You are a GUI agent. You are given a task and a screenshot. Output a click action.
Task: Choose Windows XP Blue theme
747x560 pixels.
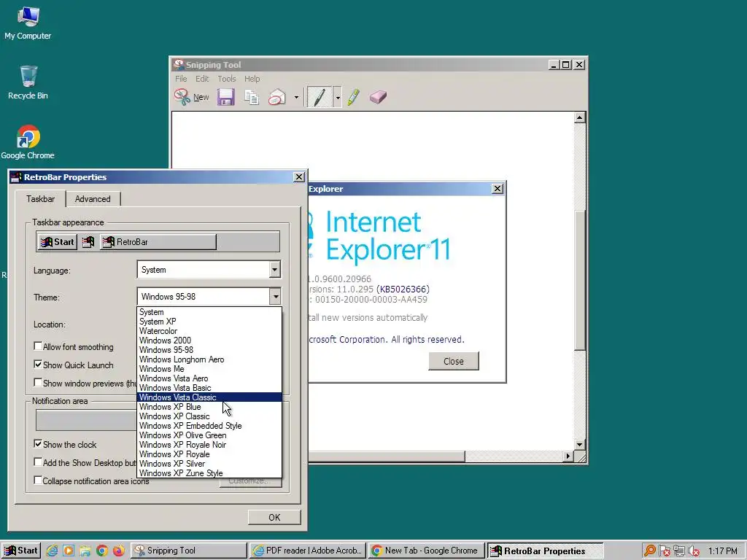pos(209,407)
